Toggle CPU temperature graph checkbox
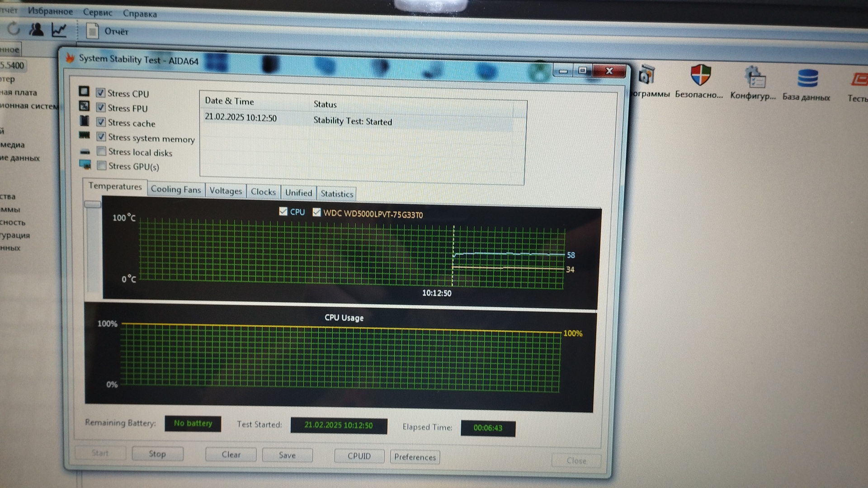 pyautogui.click(x=283, y=211)
